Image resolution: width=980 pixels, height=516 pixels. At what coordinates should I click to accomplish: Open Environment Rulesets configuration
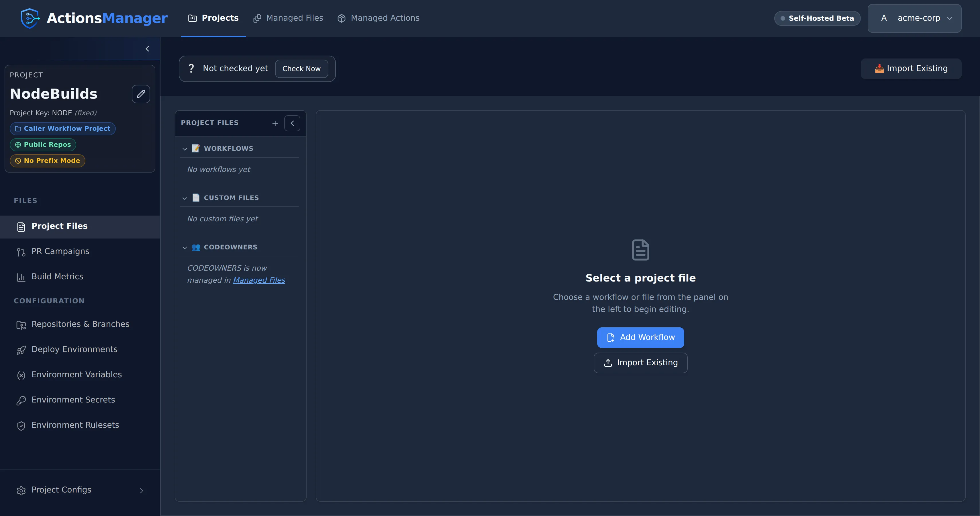[80, 425]
